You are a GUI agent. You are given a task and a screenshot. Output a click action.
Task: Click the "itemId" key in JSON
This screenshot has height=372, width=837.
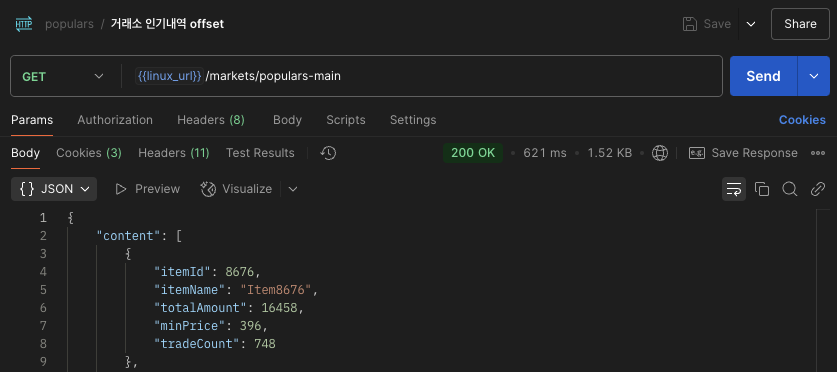point(183,272)
